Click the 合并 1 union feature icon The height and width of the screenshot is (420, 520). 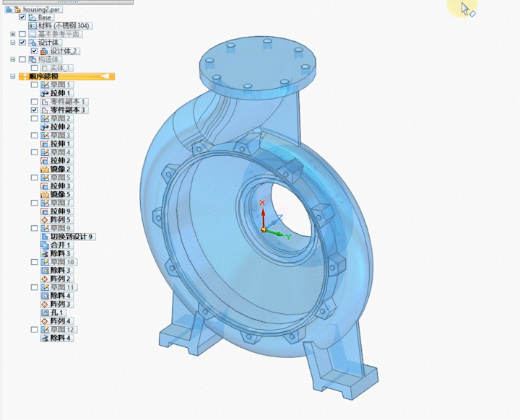point(45,245)
